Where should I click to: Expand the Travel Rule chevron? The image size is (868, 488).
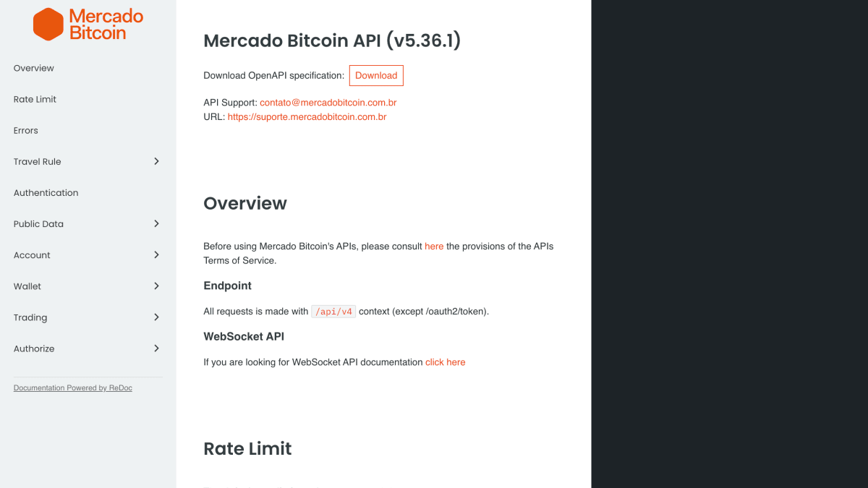156,161
